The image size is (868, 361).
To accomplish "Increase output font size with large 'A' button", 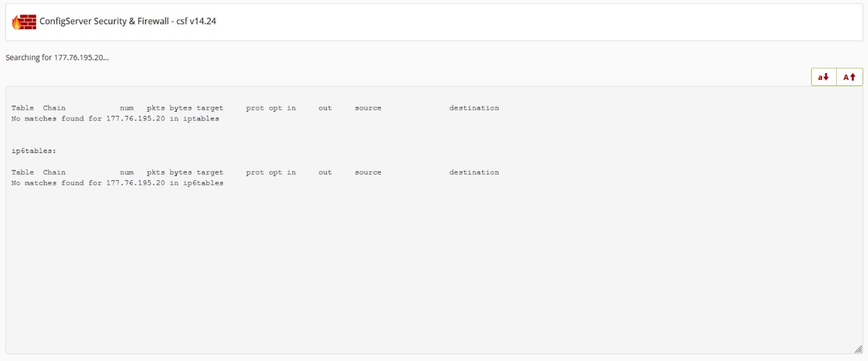I will (x=849, y=77).
